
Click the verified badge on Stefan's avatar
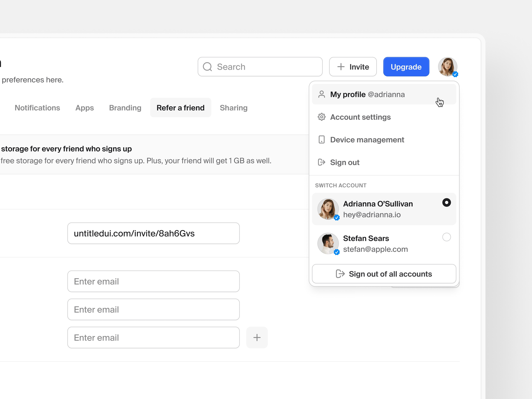click(337, 252)
